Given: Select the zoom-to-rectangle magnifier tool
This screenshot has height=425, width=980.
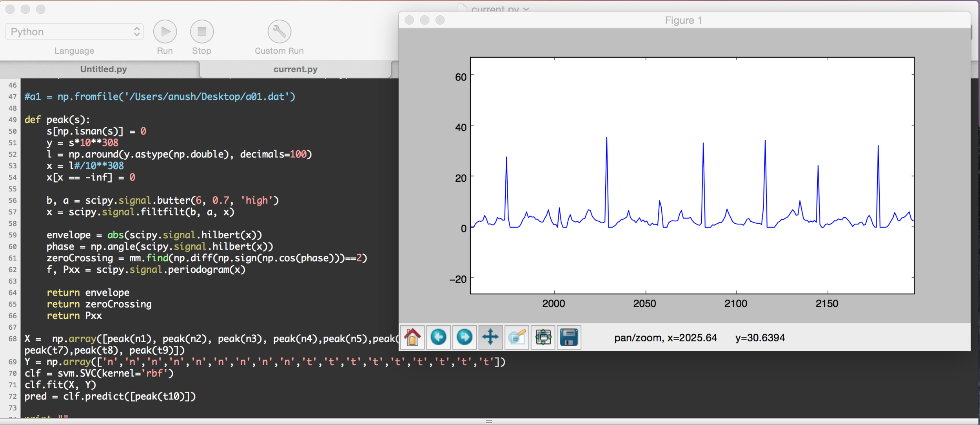Looking at the screenshot, I should [517, 337].
